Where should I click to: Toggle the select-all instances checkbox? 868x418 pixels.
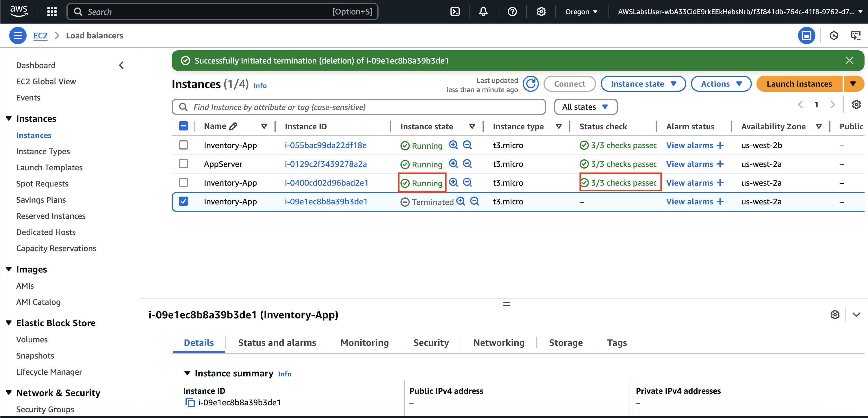click(183, 126)
